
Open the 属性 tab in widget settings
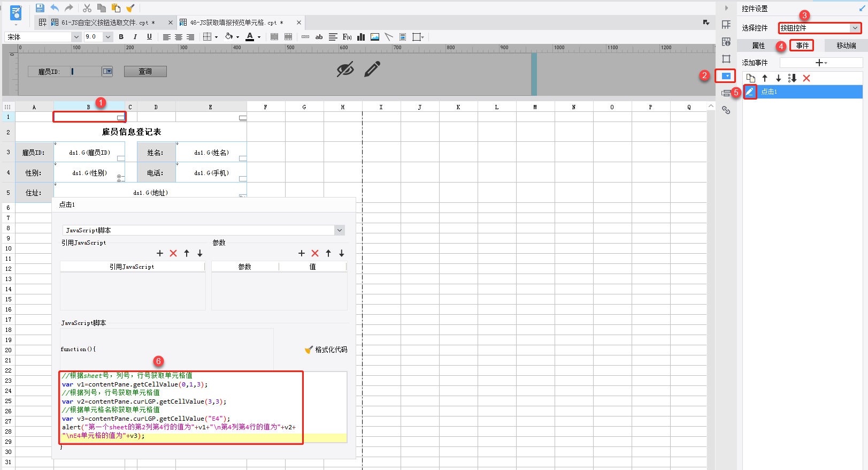(x=758, y=46)
